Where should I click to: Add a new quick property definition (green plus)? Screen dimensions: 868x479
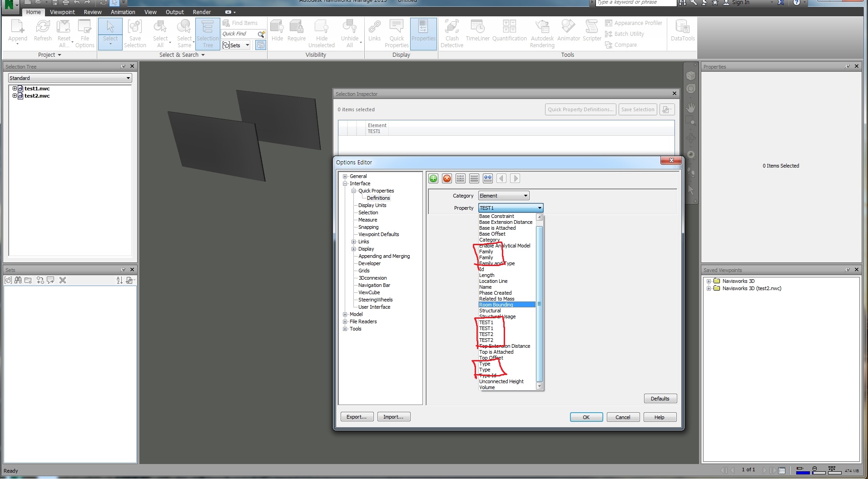[433, 178]
